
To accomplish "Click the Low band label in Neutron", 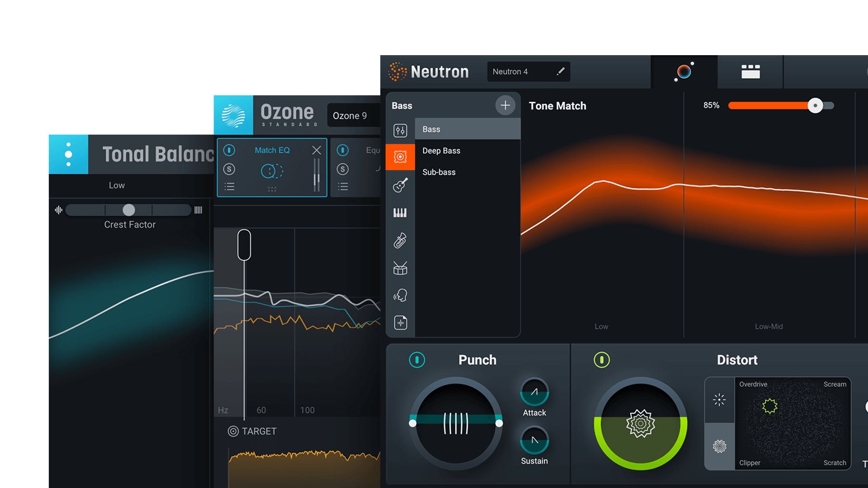I will (601, 326).
